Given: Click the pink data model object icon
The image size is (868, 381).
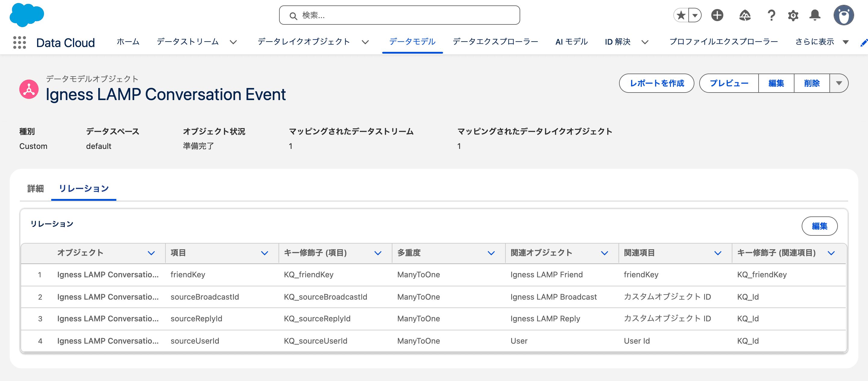Looking at the screenshot, I should point(29,89).
